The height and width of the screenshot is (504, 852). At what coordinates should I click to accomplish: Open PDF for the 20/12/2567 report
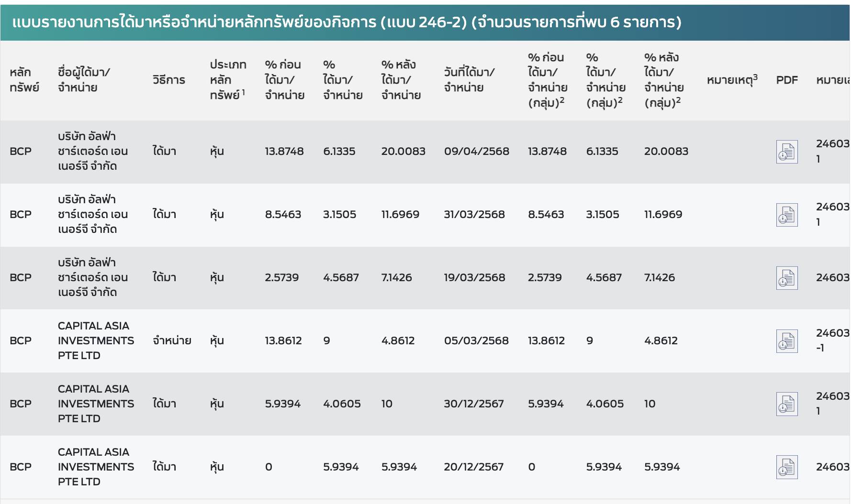pos(786,467)
